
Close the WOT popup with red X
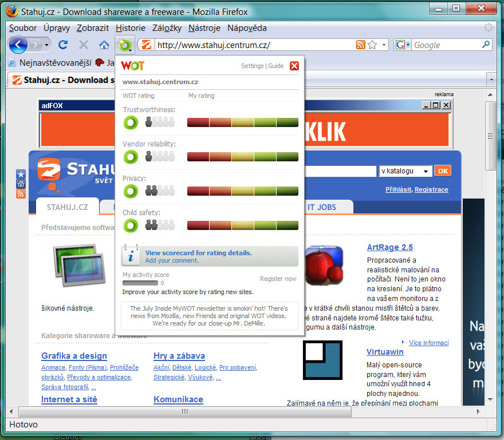pyautogui.click(x=294, y=66)
